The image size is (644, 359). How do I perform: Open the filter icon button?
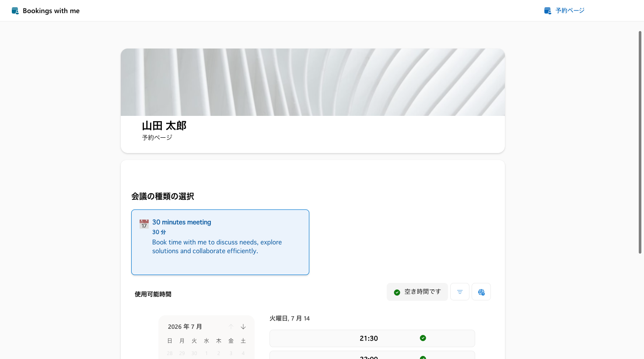[460, 292]
